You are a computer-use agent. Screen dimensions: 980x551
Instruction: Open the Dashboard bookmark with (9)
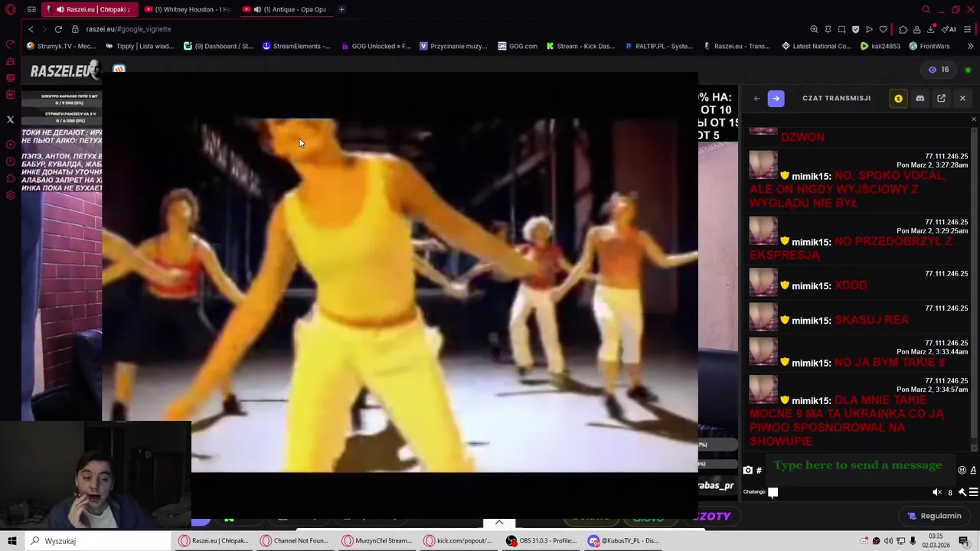[218, 46]
